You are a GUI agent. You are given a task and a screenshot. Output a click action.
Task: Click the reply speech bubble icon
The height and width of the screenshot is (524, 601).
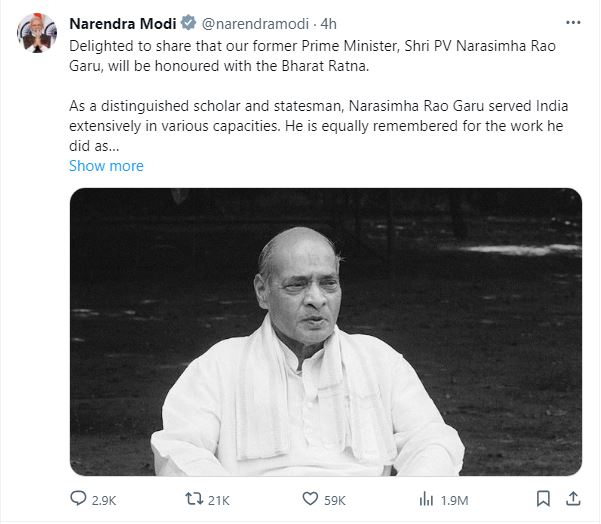[78, 498]
